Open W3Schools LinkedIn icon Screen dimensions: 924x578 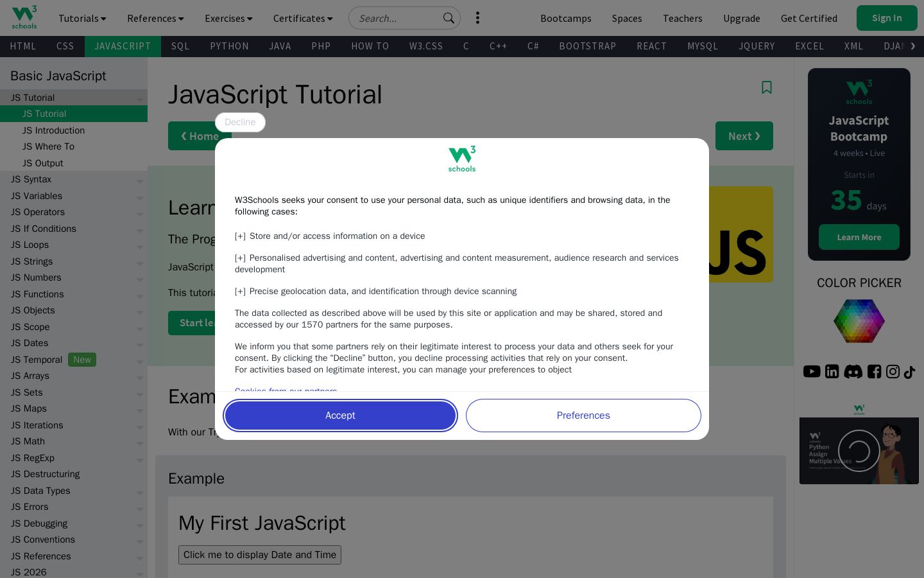(x=832, y=371)
